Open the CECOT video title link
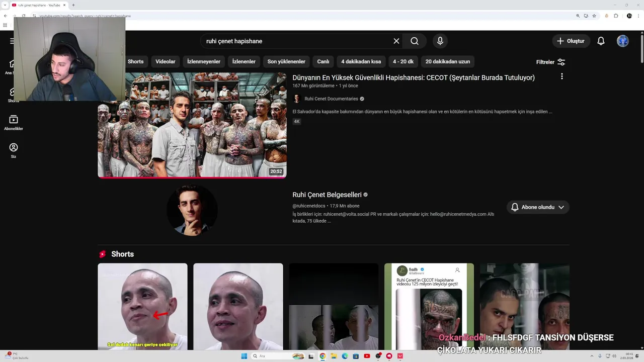This screenshot has height=362, width=644. click(x=414, y=77)
